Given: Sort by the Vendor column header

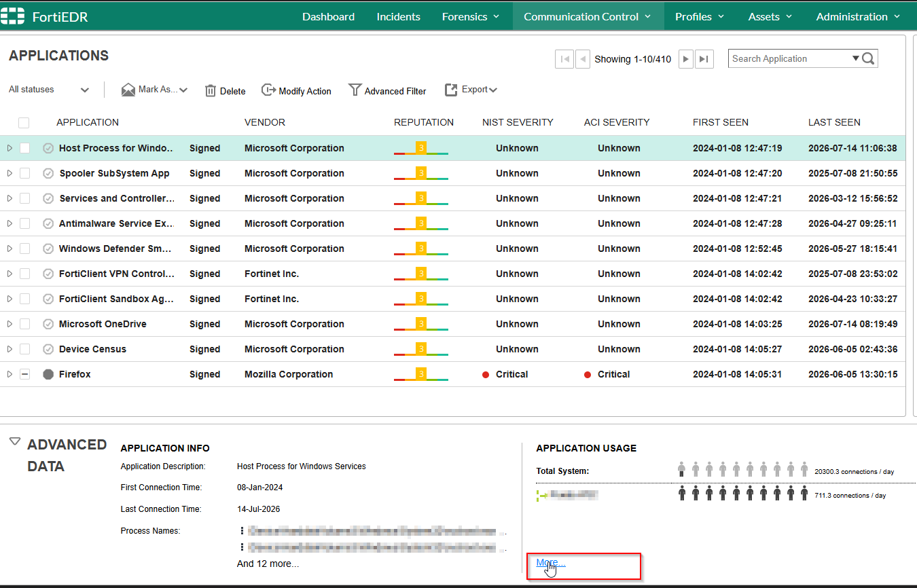Looking at the screenshot, I should click(265, 123).
